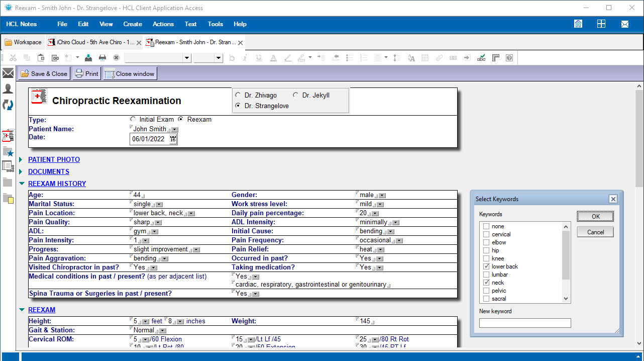This screenshot has height=361, width=644.
Task: Click the toolbar help question mark icon
Action: (509, 58)
